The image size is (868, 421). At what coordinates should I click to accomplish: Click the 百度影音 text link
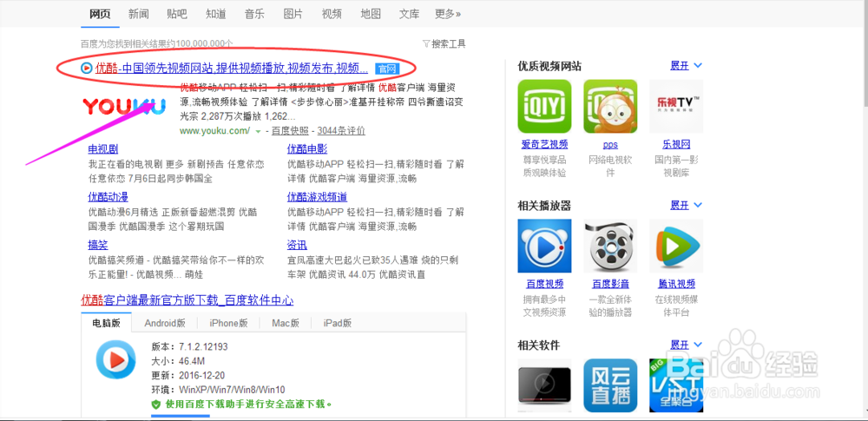point(610,284)
